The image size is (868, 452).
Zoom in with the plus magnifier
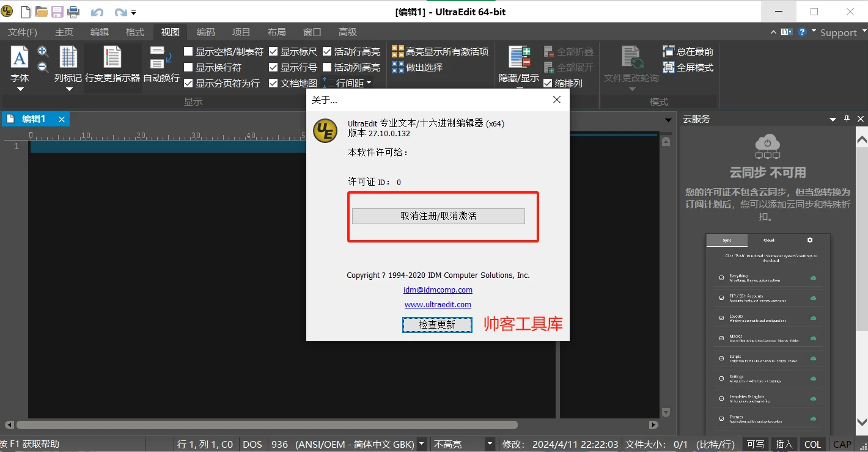(43, 52)
